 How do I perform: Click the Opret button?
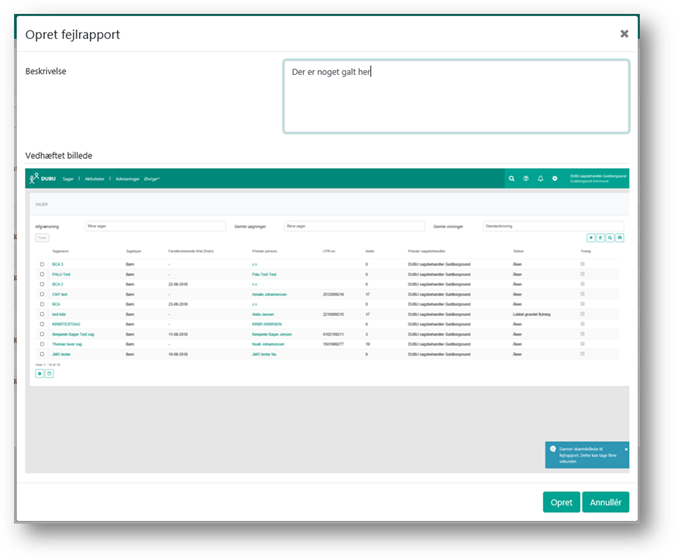[x=560, y=502]
